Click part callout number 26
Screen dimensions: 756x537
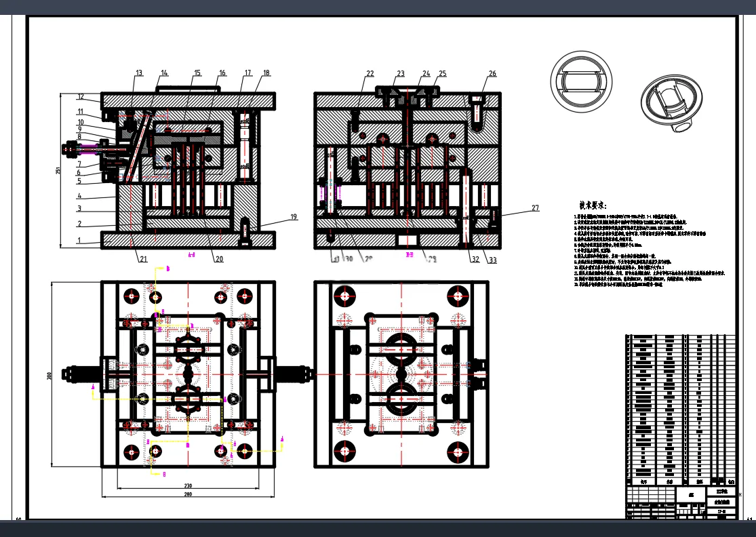492,73
